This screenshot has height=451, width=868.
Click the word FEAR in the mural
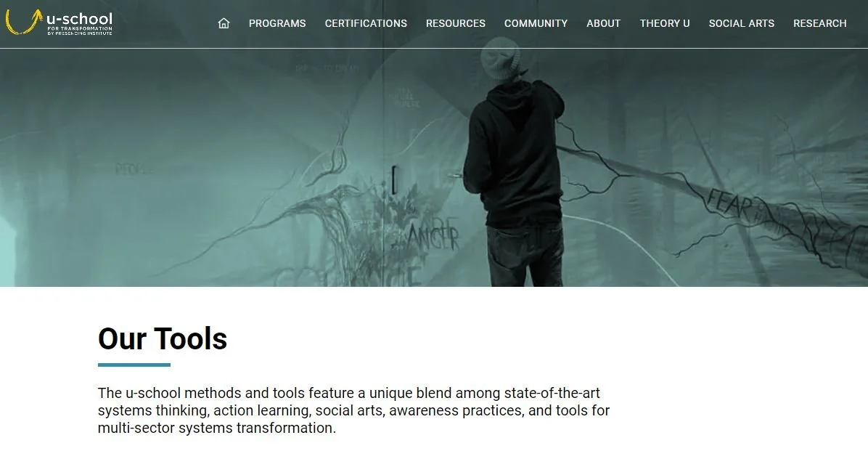coord(730,203)
